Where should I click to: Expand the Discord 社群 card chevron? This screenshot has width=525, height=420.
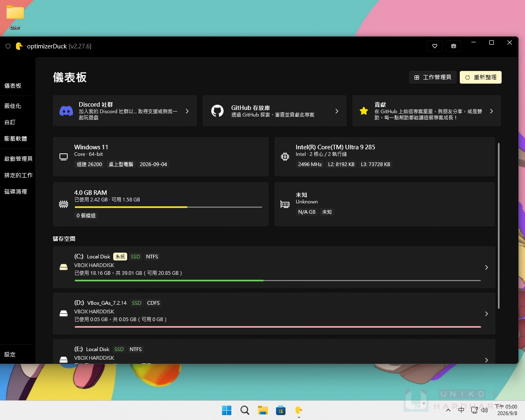(187, 111)
